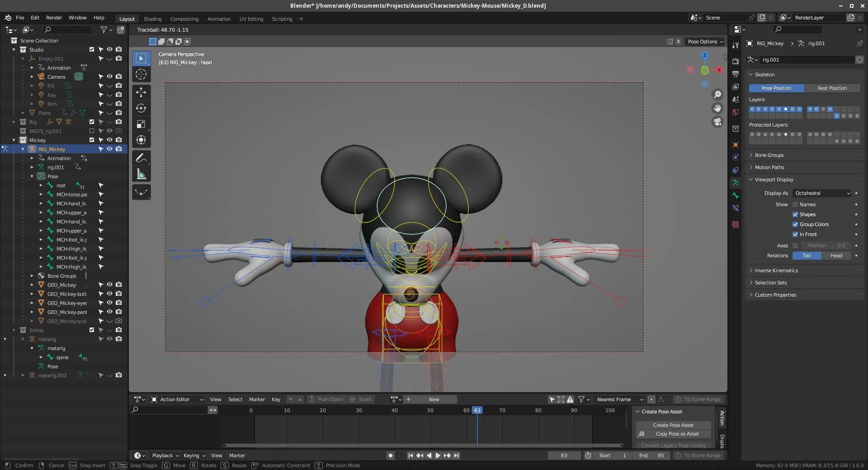Open the Pose Options dropdown
868x470 pixels.
[705, 42]
